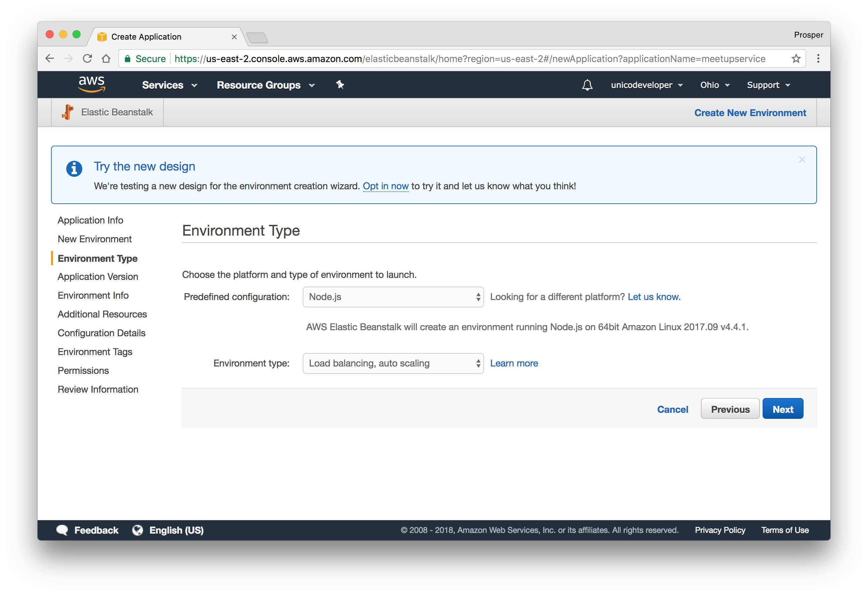Click the 'Opt in now' link
This screenshot has height=594, width=868.
pyautogui.click(x=385, y=186)
